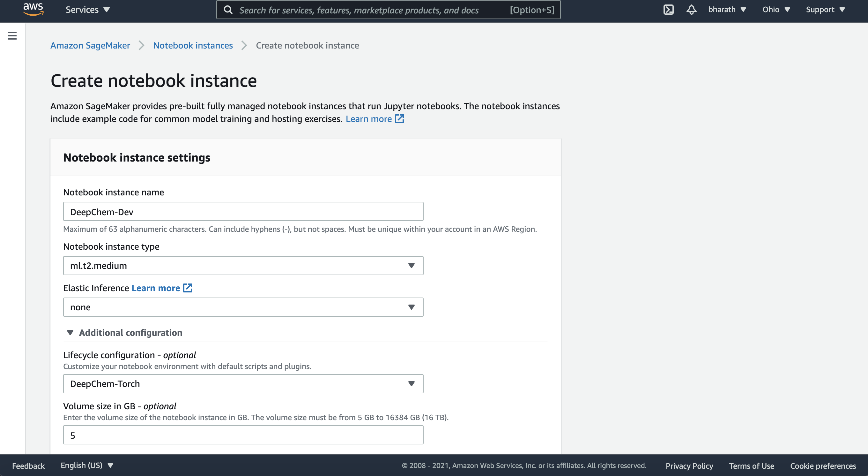This screenshot has width=868, height=476.
Task: Select the Notebook instances breadcrumb item
Action: (x=193, y=45)
